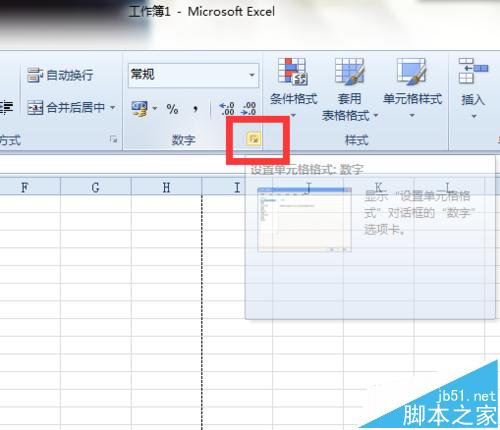Screen dimensions: 500x430
Task: Open Conditional Formatting (条件格式)
Action: pyautogui.click(x=293, y=88)
